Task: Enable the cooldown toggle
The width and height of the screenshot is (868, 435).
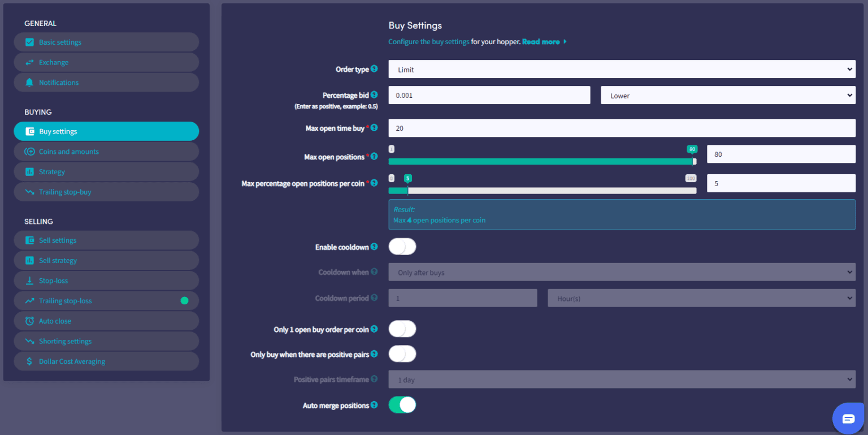Action: pos(402,247)
